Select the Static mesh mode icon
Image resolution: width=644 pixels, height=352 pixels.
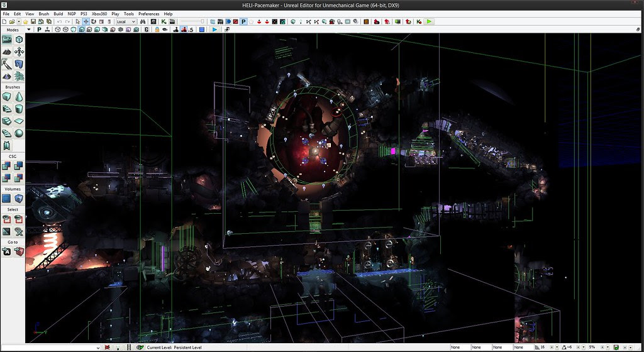(x=19, y=64)
